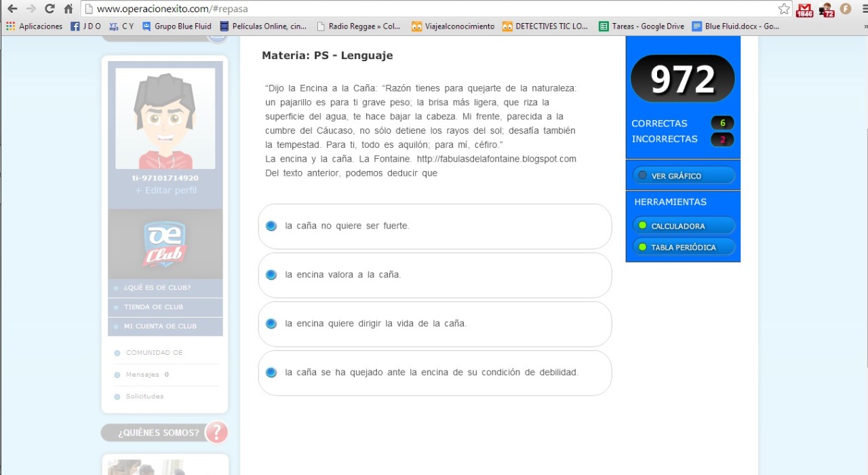Click the browser reload page icon

point(50,9)
